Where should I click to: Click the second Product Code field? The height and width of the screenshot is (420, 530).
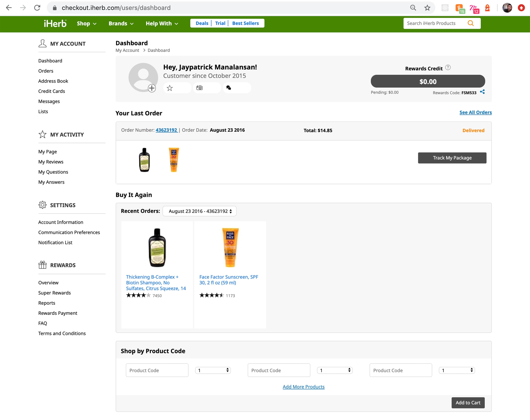tap(279, 370)
